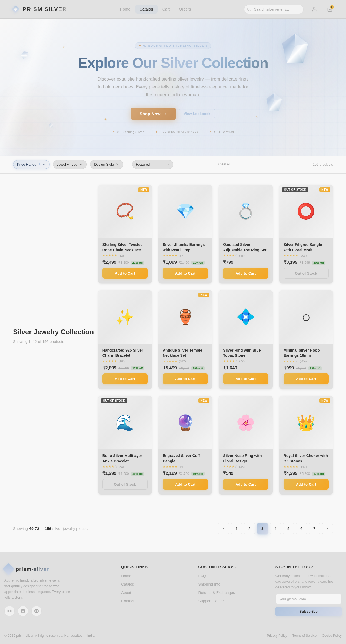
Task: Add Minimal Silver Hoop Earrings to cart
Action: [x=306, y=379]
